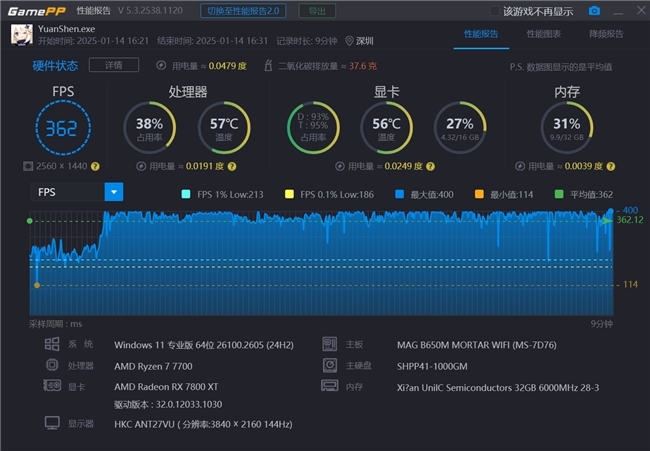Click the FPS combo box field
This screenshot has width=650, height=451.
pos(77,192)
